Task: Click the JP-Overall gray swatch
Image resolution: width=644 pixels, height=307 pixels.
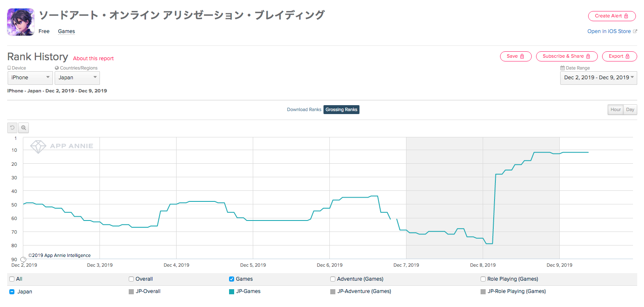Action: [x=131, y=292]
